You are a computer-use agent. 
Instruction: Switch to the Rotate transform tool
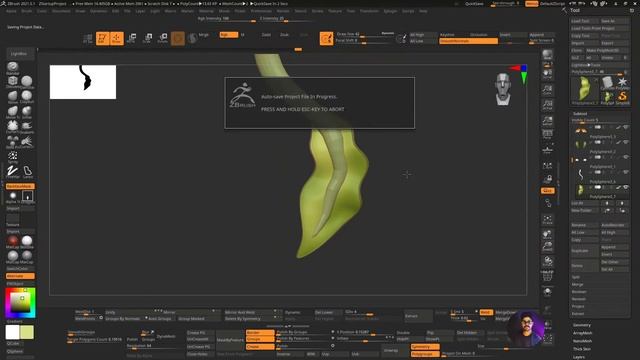[162, 38]
